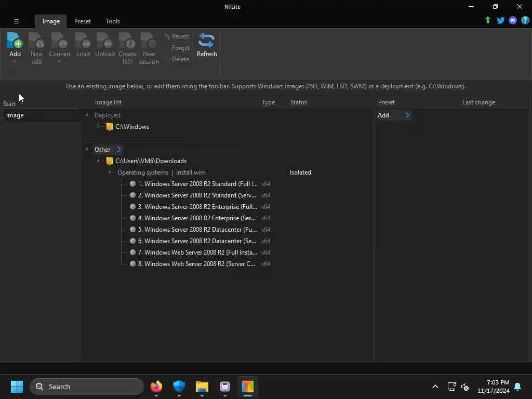The image size is (532, 399).
Task: Open the Windows Start menu
Action: [17, 387]
